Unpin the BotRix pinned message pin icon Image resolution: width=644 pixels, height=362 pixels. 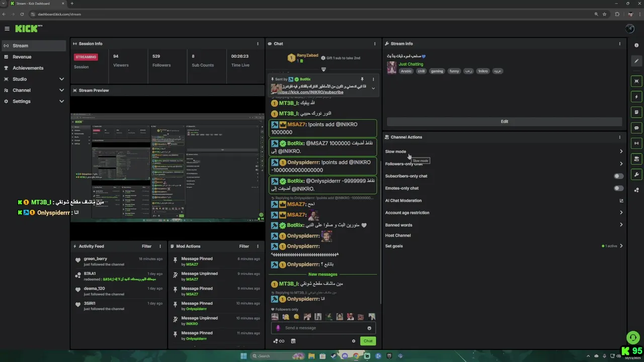click(x=362, y=79)
